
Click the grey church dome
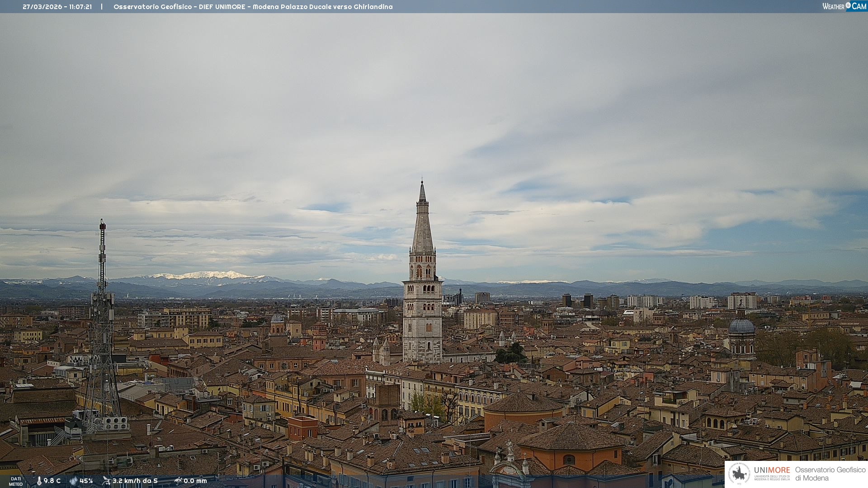(x=741, y=326)
